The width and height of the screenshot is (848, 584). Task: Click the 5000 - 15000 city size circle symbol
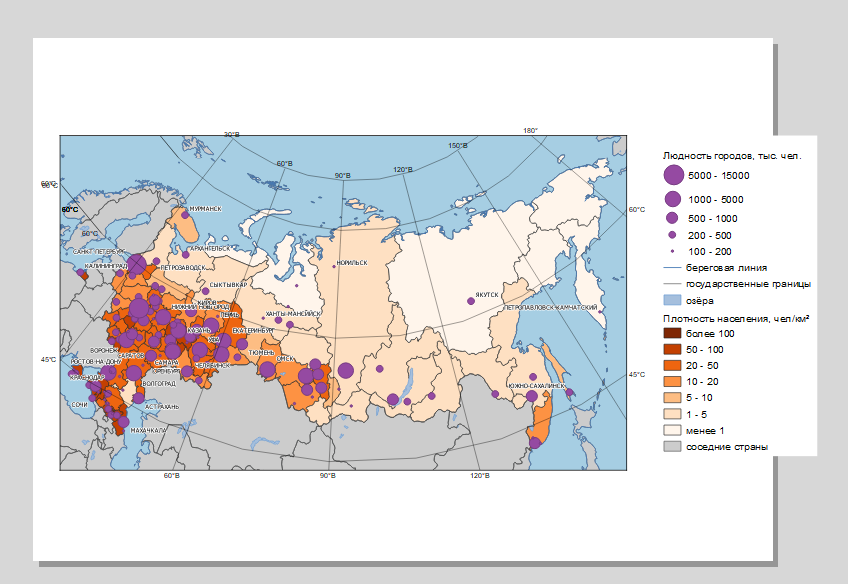click(672, 175)
